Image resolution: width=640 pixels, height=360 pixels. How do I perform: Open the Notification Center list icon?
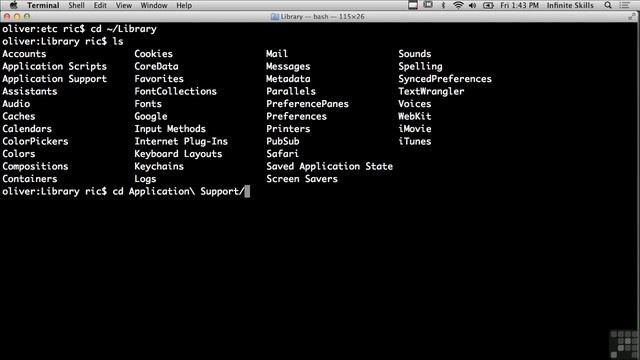coord(624,5)
